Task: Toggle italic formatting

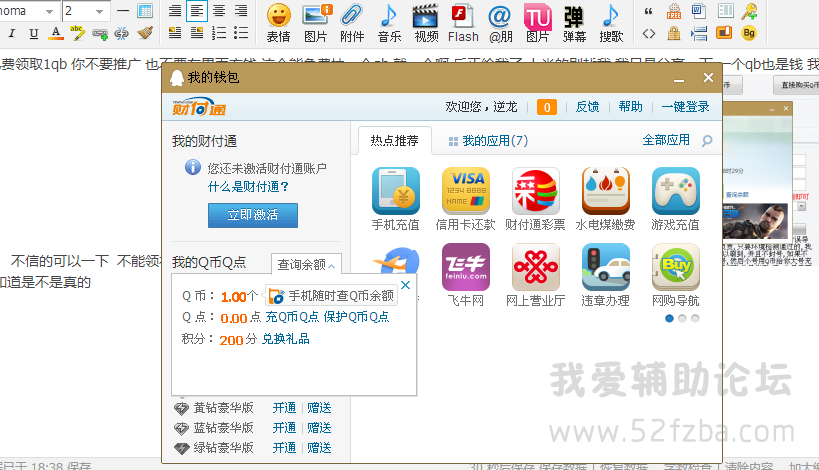Action: 11,34
